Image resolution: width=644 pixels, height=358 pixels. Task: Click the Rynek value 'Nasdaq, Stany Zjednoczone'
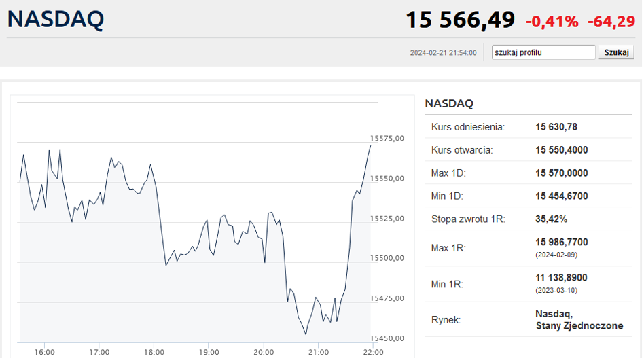tap(579, 320)
